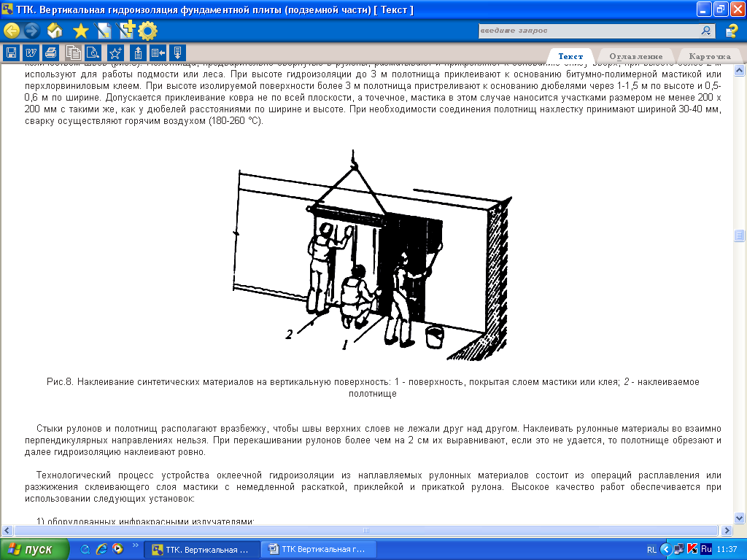
Task: Click the first quick launch search icon
Action: 85,550
